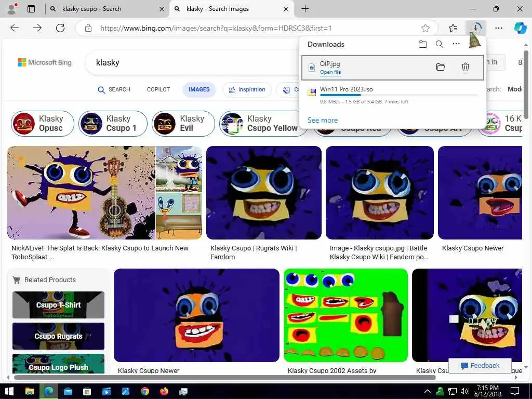Open File Explorer from the taskbar
The image size is (532, 399).
click(30, 392)
